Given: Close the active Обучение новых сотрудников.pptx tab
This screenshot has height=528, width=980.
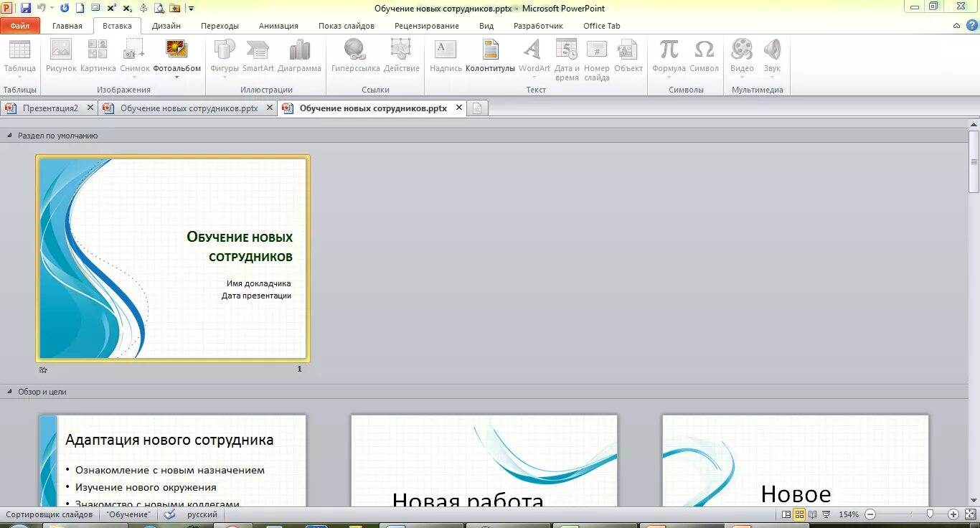Looking at the screenshot, I should point(458,108).
